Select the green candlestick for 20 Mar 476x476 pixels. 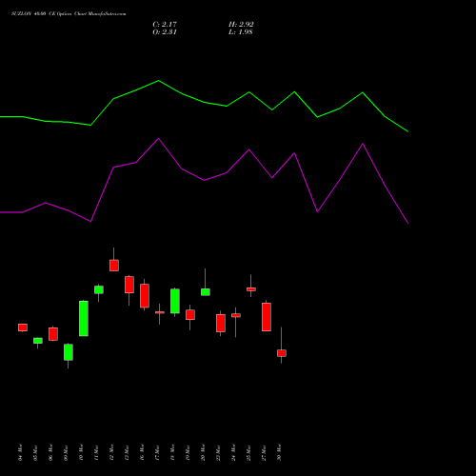click(x=206, y=292)
